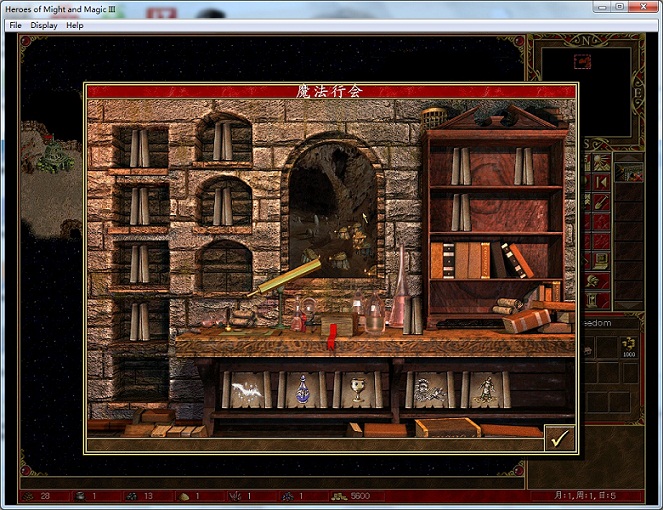
Task: Click the 魔法行会 title banner
Action: click(331, 91)
